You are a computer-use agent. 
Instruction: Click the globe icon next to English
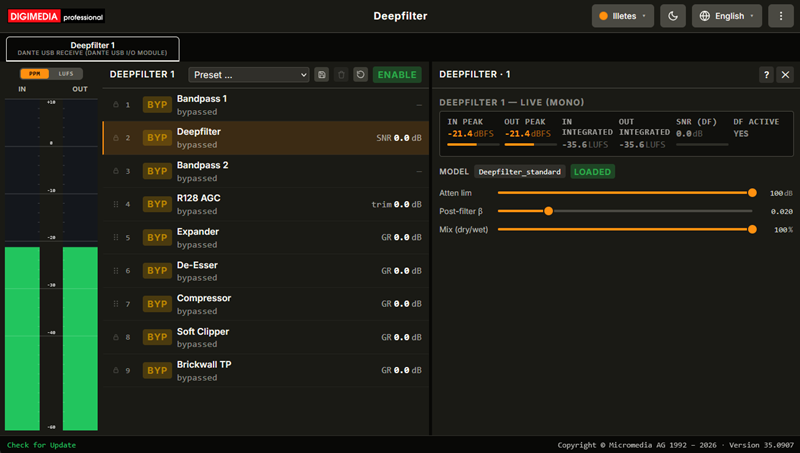click(705, 16)
